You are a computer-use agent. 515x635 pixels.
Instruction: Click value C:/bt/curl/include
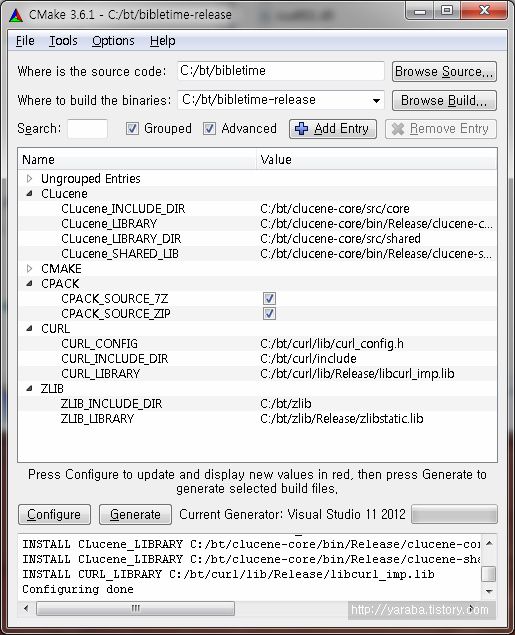(308, 358)
